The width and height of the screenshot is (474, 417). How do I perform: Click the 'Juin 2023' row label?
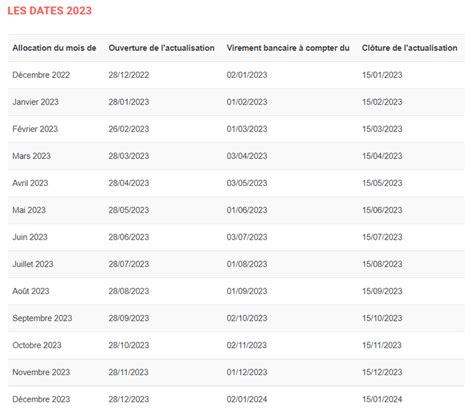coord(30,237)
